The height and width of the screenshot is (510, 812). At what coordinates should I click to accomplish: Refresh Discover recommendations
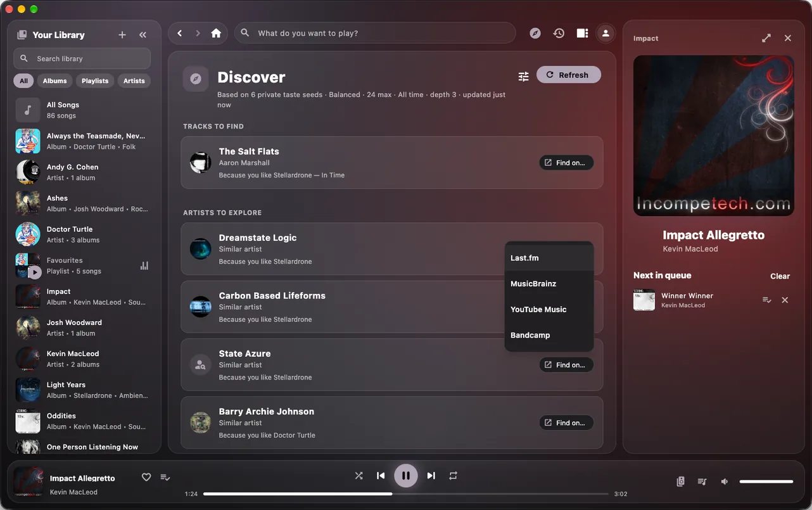pyautogui.click(x=568, y=75)
